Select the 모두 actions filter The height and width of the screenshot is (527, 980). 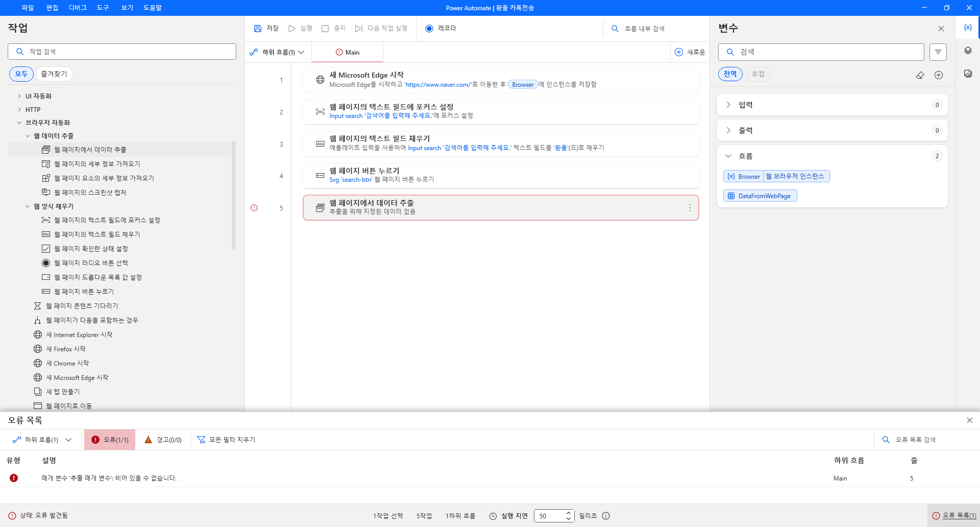(21, 74)
